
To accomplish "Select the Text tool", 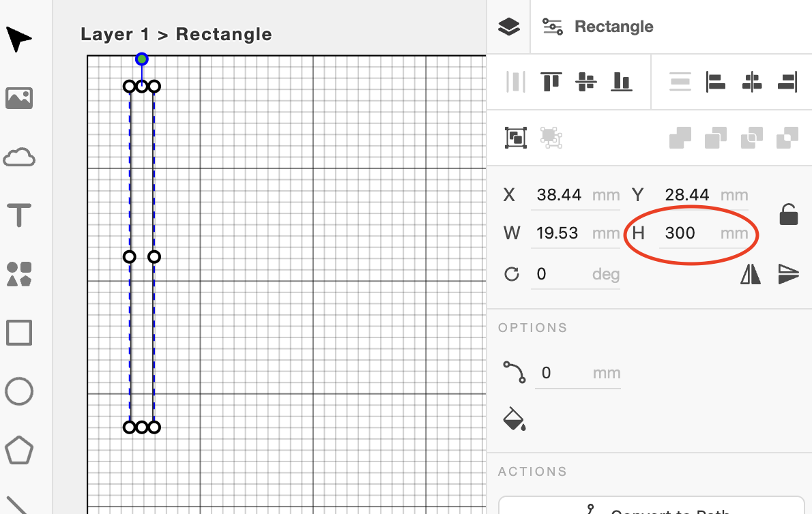I will click(x=19, y=215).
